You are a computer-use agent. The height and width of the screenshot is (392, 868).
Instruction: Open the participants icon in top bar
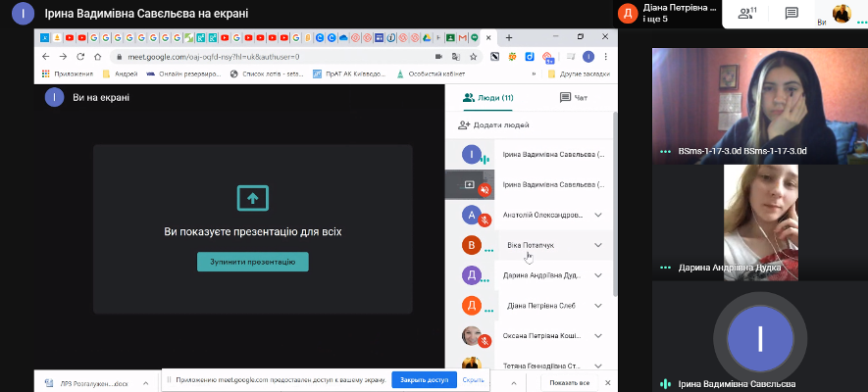coord(747,14)
